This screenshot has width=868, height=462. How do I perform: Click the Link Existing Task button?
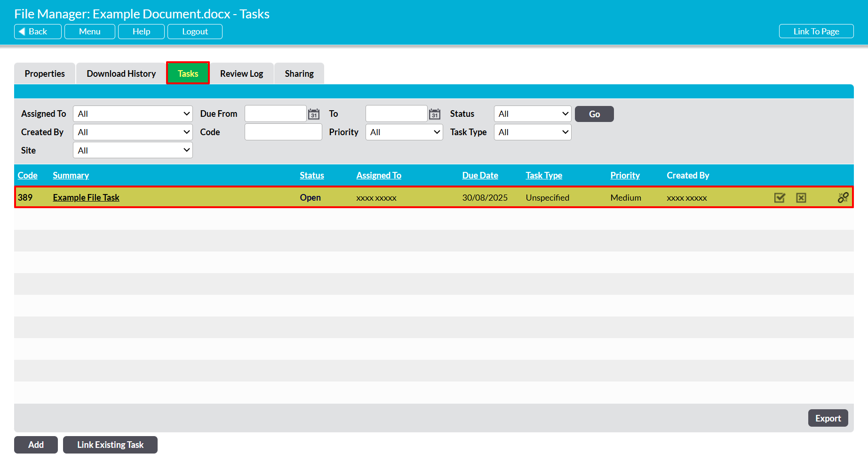tap(110, 445)
